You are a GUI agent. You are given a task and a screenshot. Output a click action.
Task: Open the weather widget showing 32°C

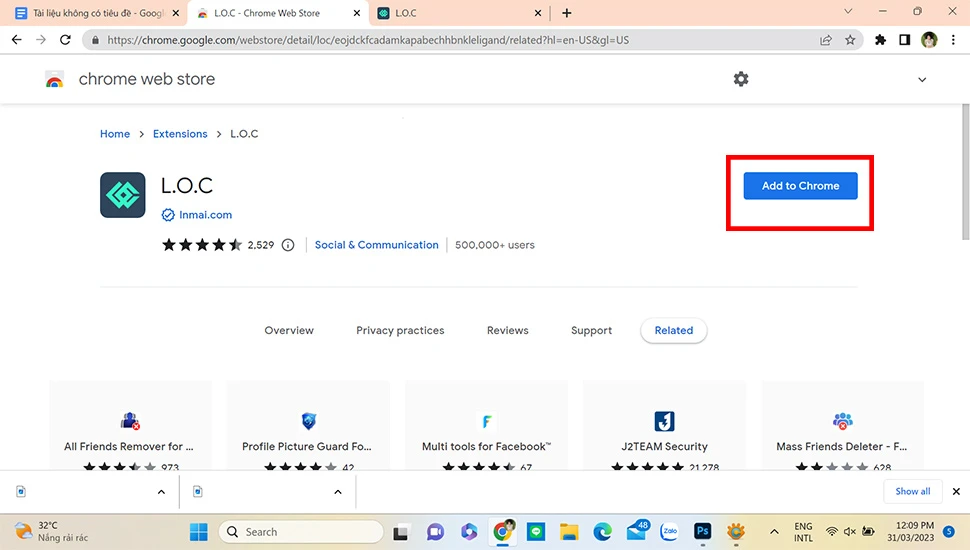51,531
